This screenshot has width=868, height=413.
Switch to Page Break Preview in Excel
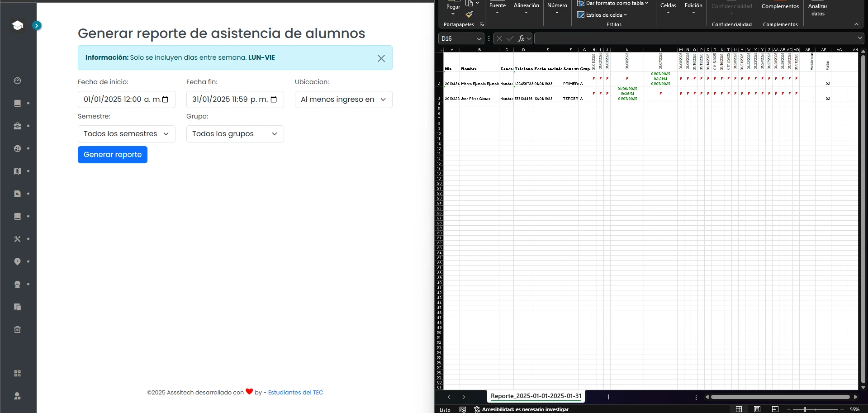pyautogui.click(x=775, y=409)
